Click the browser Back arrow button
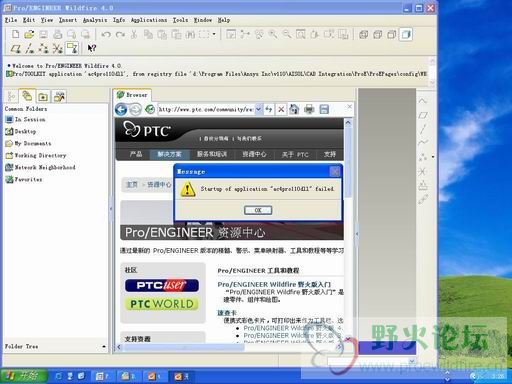Screen dimensions: 512x384 click(121, 109)
